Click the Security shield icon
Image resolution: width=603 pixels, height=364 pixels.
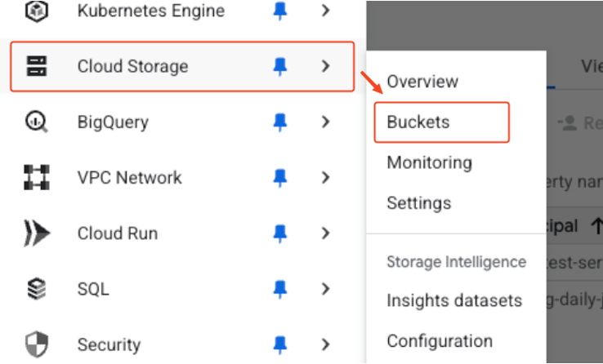tap(37, 344)
